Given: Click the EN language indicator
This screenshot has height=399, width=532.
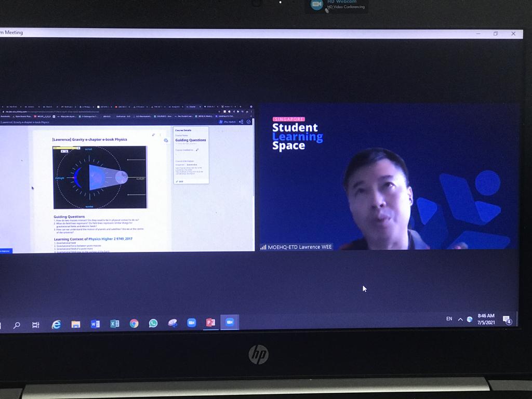Looking at the screenshot, I should pyautogui.click(x=449, y=318).
